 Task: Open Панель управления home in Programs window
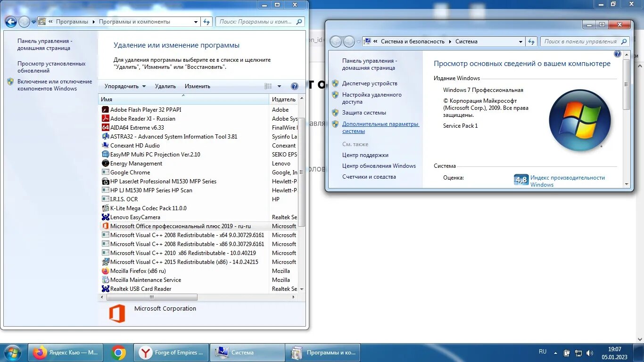coord(45,44)
